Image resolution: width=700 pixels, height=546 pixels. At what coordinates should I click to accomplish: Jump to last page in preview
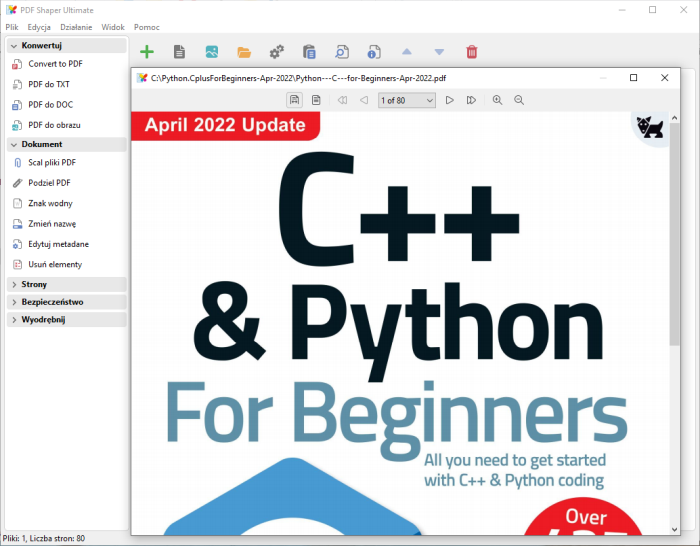point(471,100)
